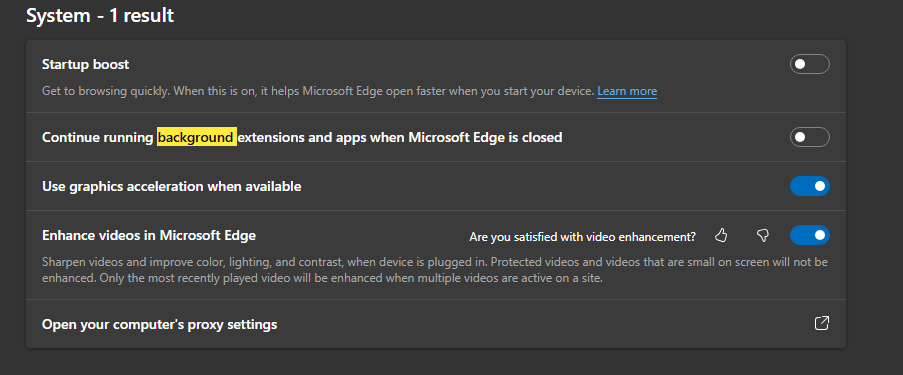The width and height of the screenshot is (903, 375).
Task: Click the thumbs down feedback icon
Action: (762, 236)
